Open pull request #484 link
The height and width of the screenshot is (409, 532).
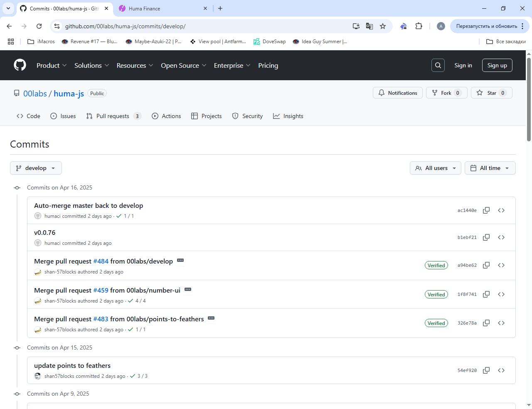[101, 261]
